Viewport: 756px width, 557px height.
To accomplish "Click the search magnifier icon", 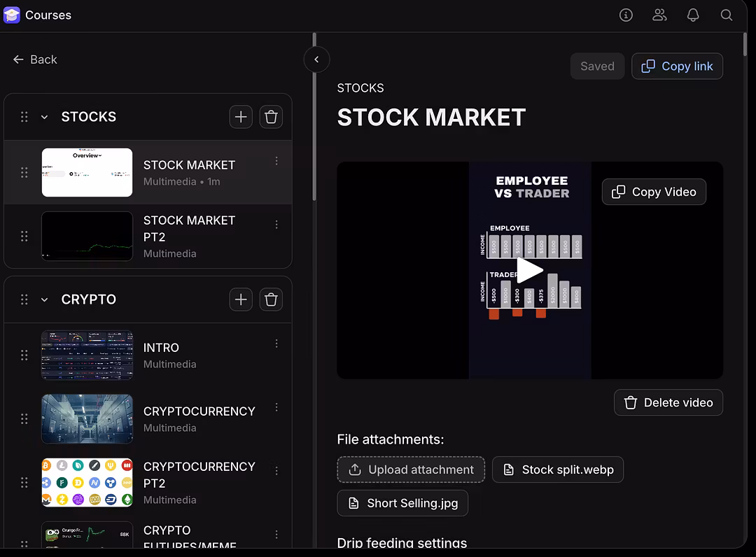I will coord(727,15).
